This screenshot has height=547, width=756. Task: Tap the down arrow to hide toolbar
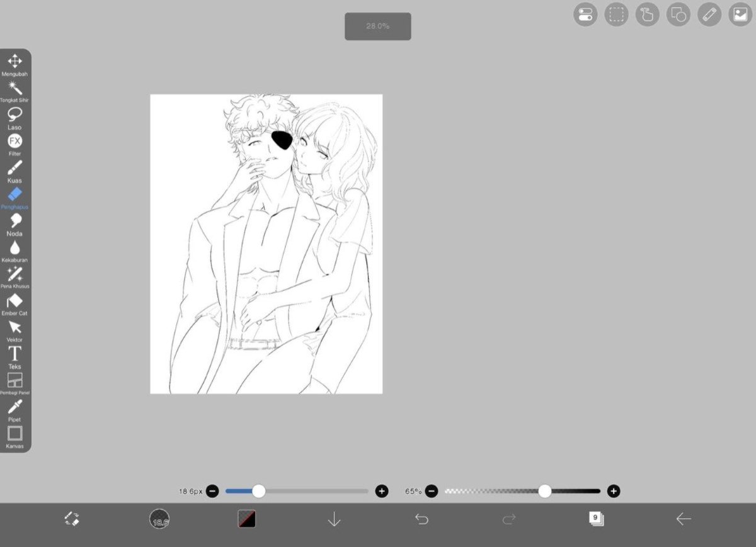tap(334, 519)
